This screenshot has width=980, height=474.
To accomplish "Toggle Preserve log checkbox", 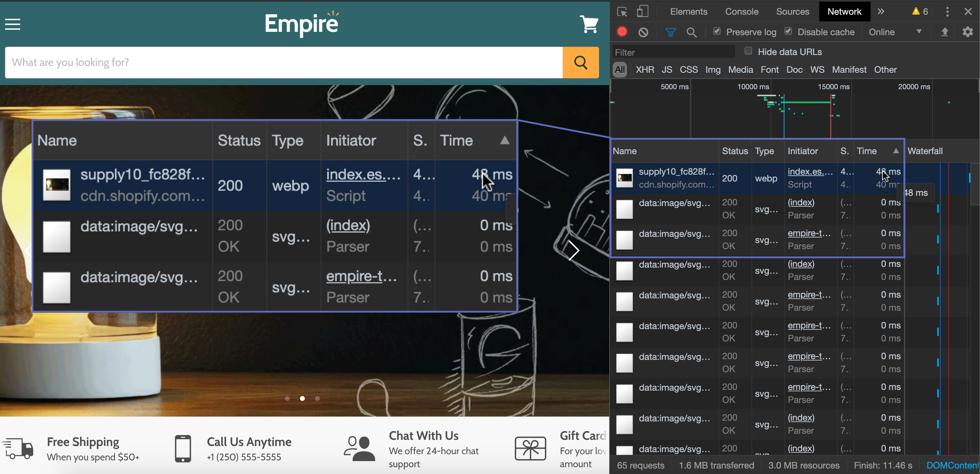I will click(717, 31).
